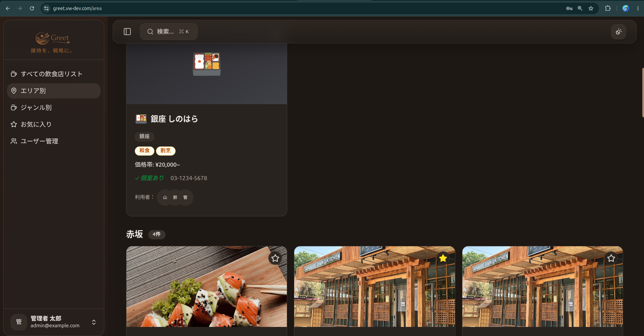
Task: Toggle favorite star on third Akasaka card
Action: click(611, 258)
